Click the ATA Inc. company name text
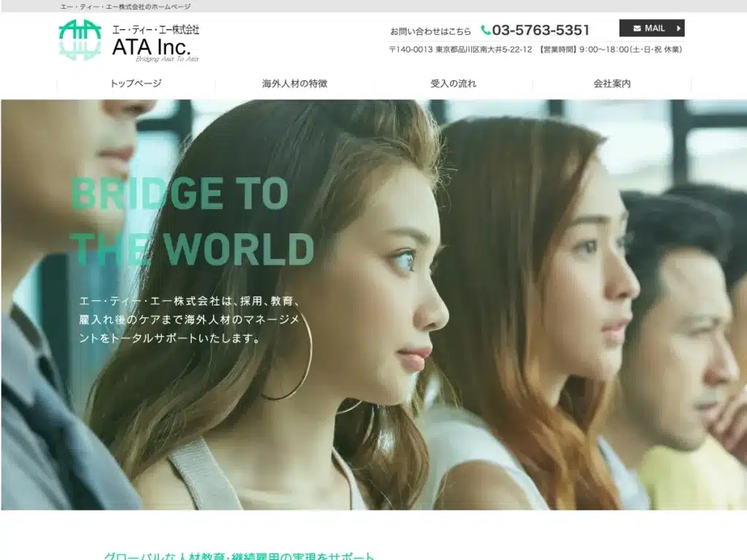 [152, 47]
